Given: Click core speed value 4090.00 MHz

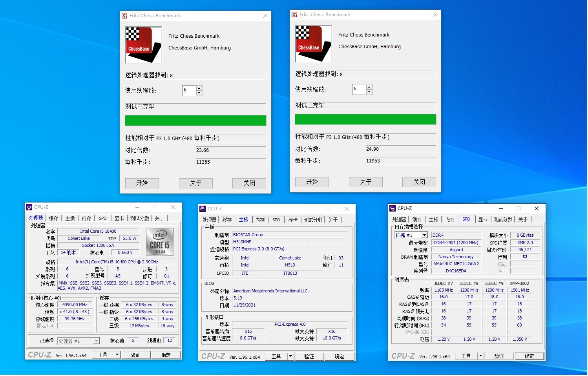Looking at the screenshot, I should 75,305.
